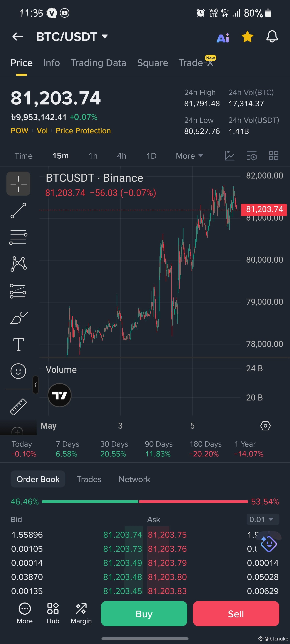Select the crosshair cursor tool
The height and width of the screenshot is (644, 290).
(19, 184)
